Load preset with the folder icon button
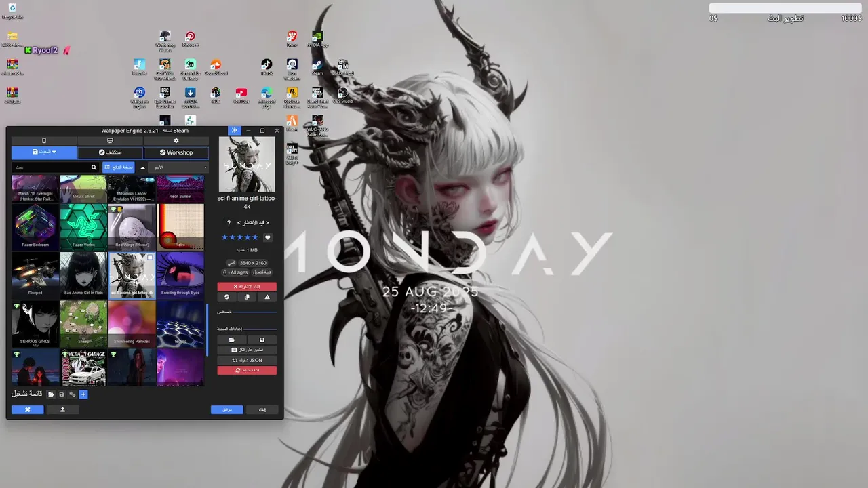This screenshot has height=488, width=868. pyautogui.click(x=232, y=340)
